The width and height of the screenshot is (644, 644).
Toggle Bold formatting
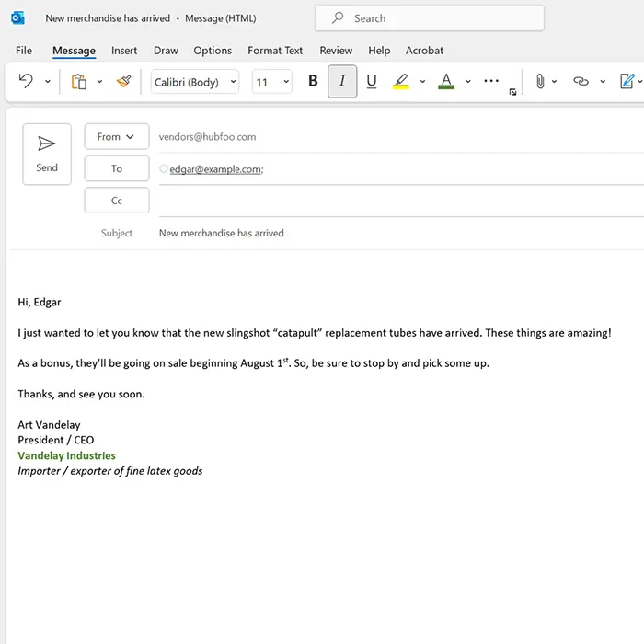point(313,81)
